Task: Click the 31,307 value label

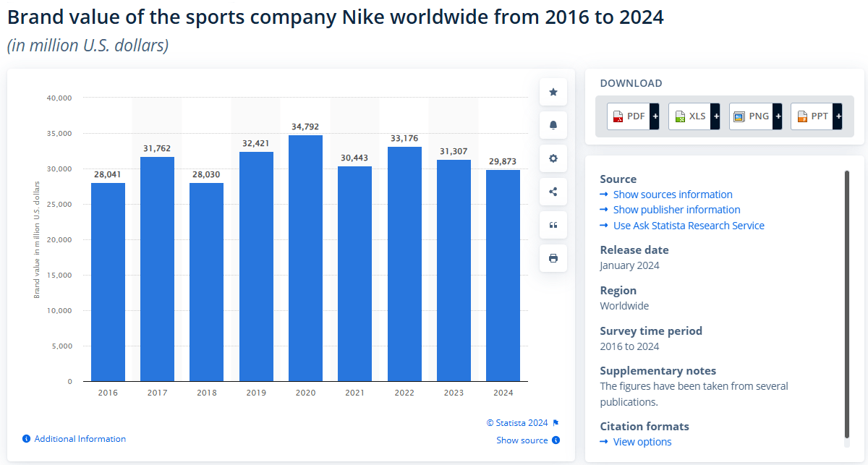Action: [454, 151]
